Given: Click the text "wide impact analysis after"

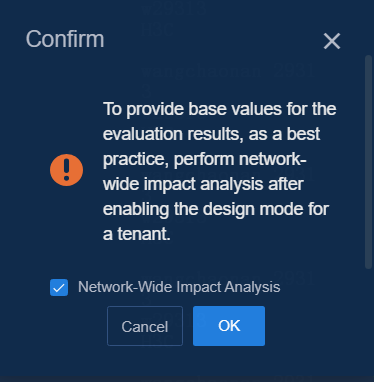Looking at the screenshot, I should coord(203,184).
